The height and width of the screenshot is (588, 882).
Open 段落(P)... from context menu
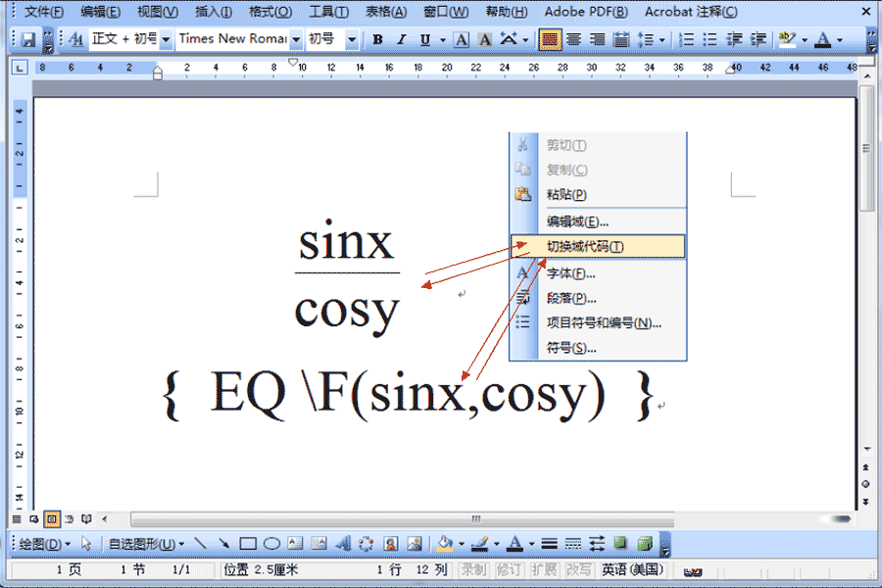[598, 298]
